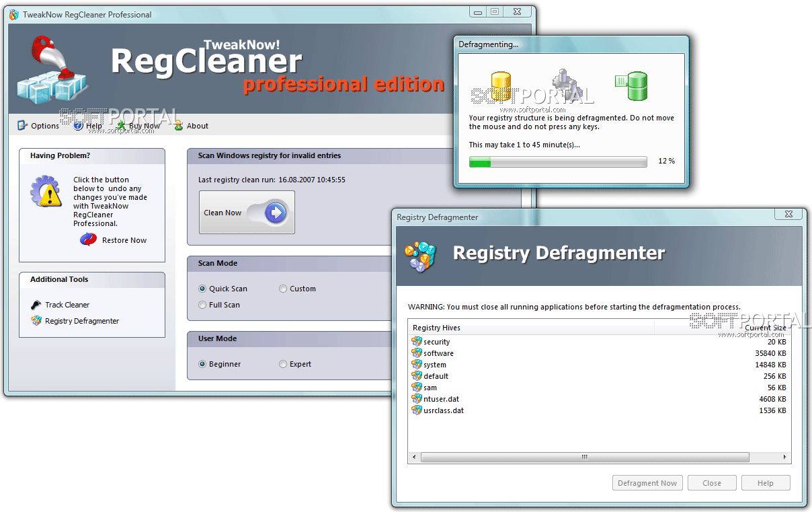
Task: Click the security hive icon
Action: point(417,342)
